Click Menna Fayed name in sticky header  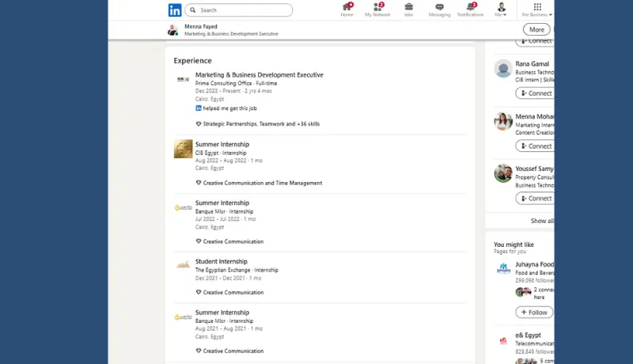point(201,26)
